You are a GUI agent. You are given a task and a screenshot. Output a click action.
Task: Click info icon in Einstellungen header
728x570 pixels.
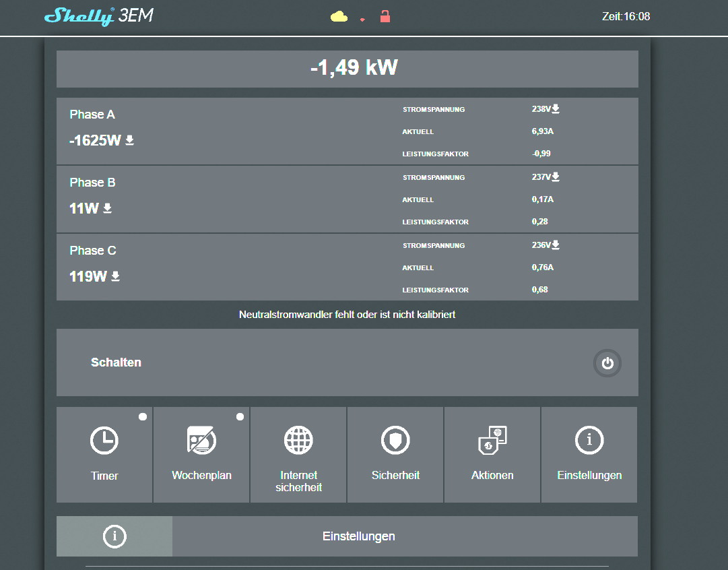click(114, 536)
